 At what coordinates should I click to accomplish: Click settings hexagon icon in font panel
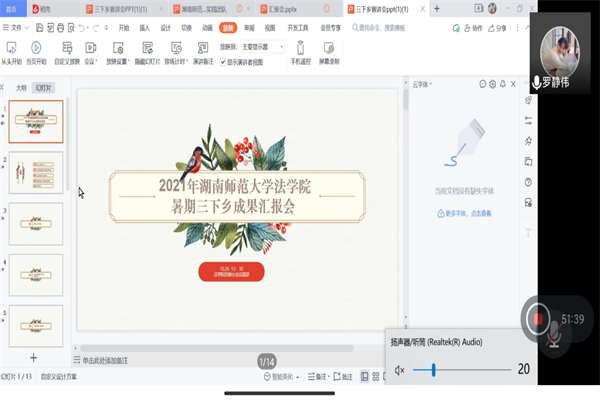[x=492, y=84]
